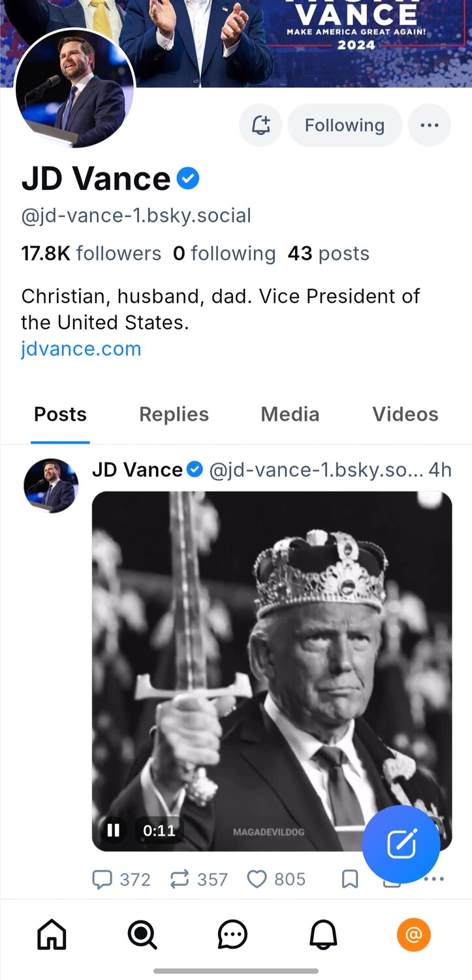Tap the post notifications bell icon

click(260, 125)
